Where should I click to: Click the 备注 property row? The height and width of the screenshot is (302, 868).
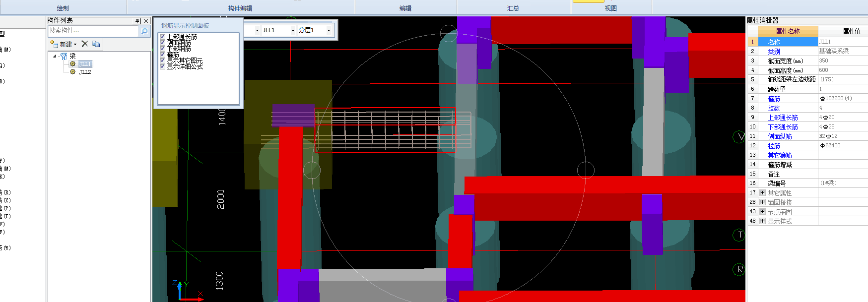tap(807, 174)
